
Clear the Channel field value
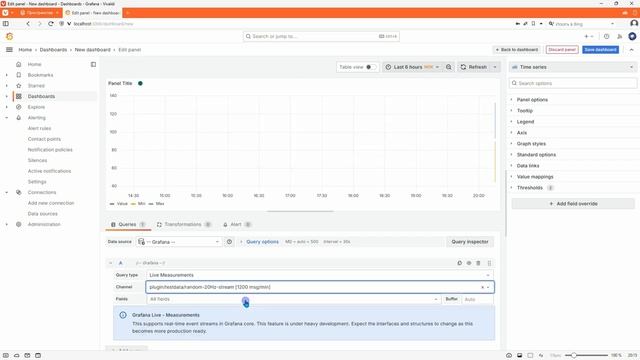[482, 287]
